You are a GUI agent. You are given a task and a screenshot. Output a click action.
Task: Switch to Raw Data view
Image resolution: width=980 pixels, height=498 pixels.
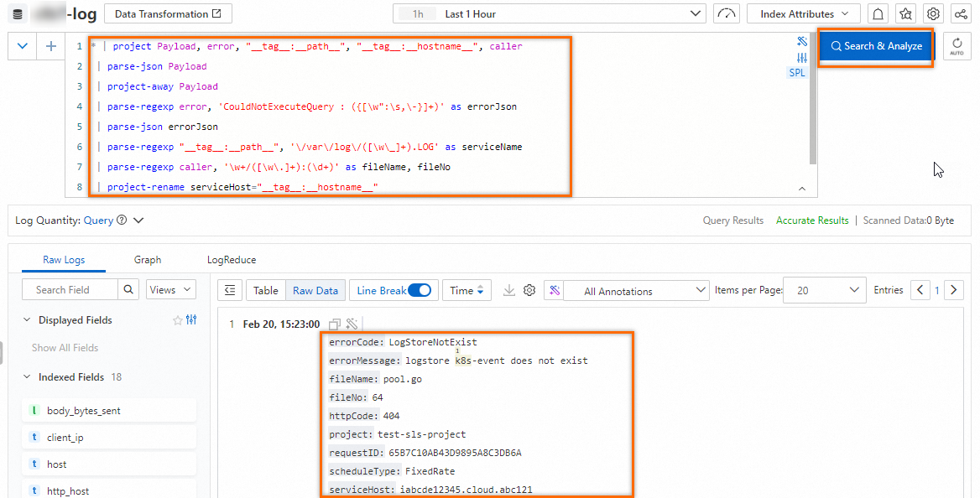[x=315, y=290]
